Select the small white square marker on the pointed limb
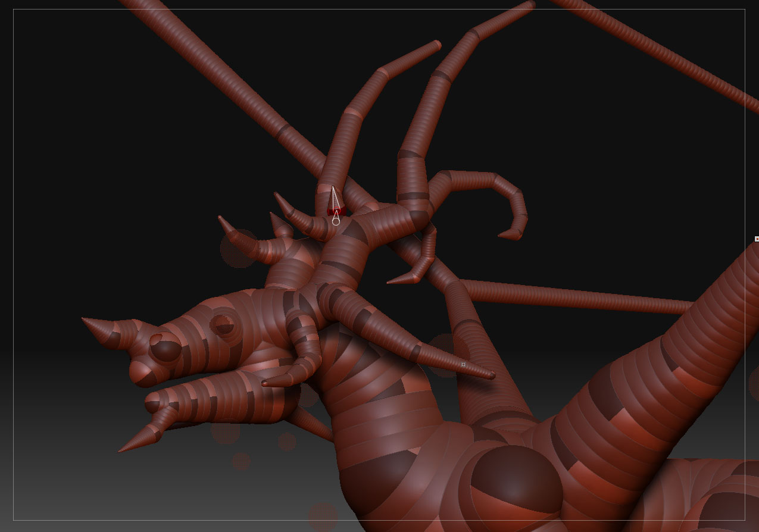 click(x=463, y=364)
